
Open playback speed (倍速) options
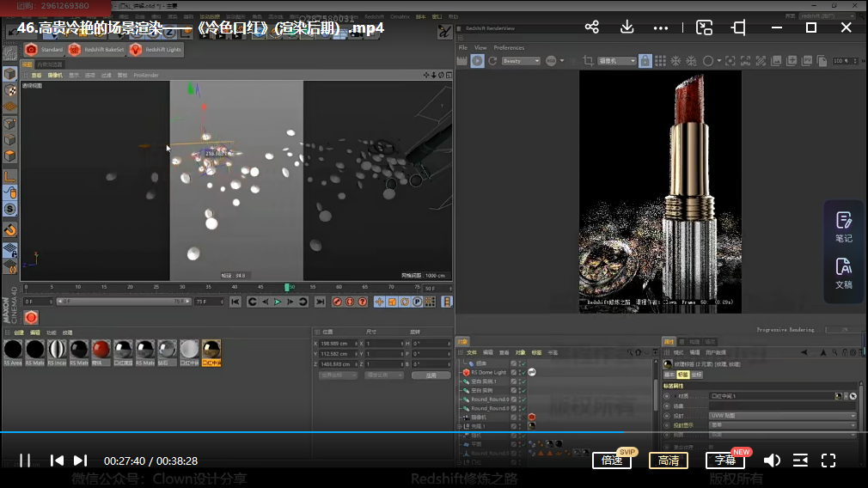point(612,461)
